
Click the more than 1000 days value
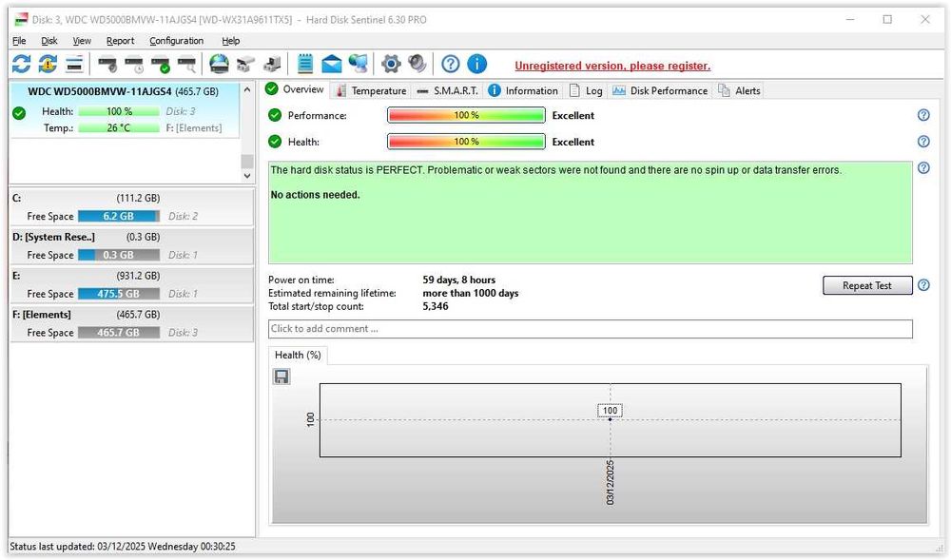pyautogui.click(x=471, y=294)
